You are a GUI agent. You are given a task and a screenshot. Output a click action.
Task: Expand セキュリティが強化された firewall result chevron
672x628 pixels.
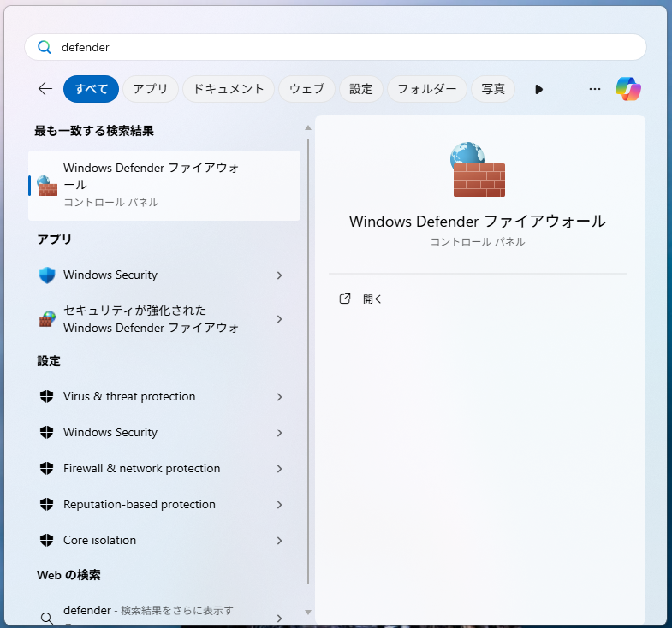coord(279,319)
